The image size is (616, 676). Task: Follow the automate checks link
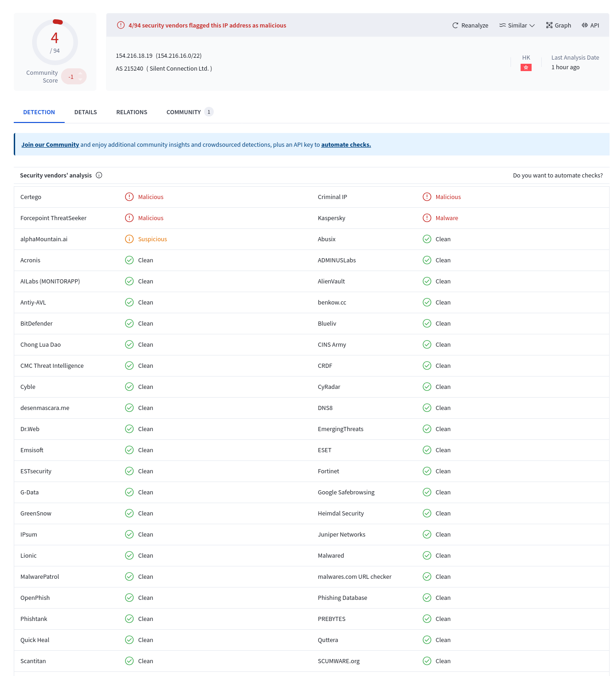point(346,144)
